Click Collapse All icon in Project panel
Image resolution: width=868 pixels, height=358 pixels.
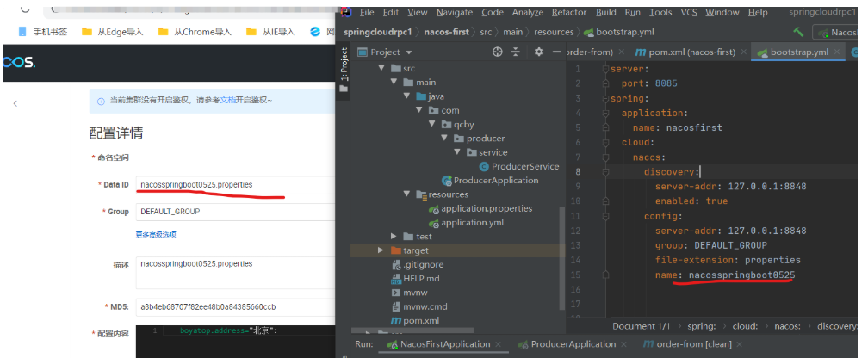[515, 52]
